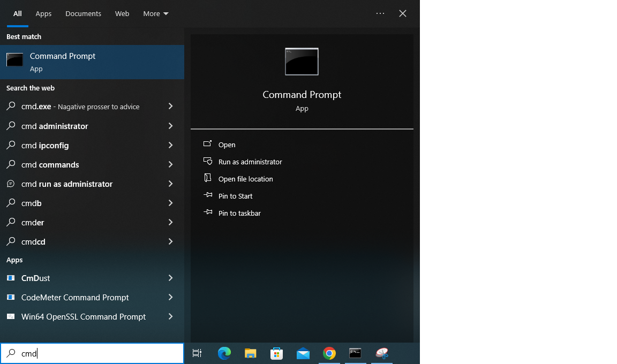Open the Mail app taskbar icon
This screenshot has height=364, width=617.
pyautogui.click(x=303, y=353)
